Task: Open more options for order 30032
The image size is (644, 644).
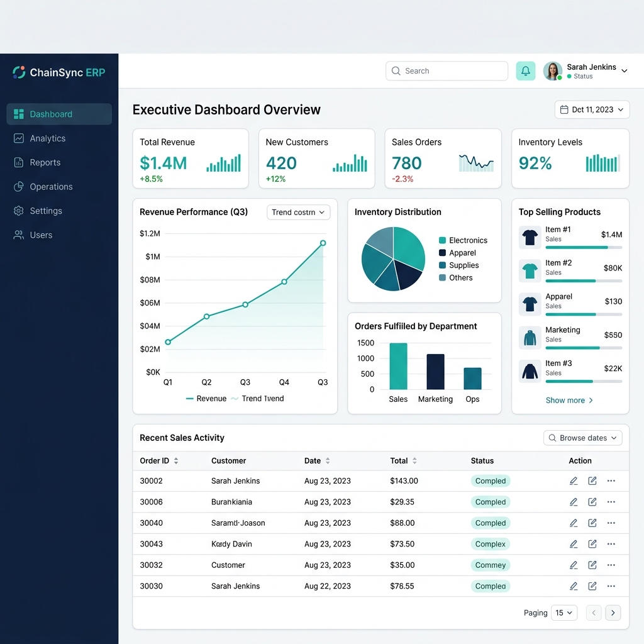Action: click(611, 565)
